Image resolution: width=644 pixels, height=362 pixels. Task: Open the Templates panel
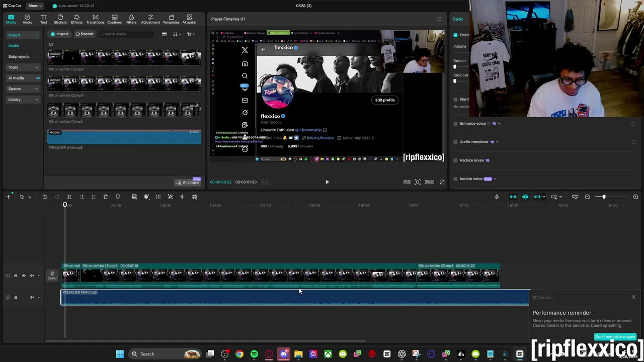point(171,19)
